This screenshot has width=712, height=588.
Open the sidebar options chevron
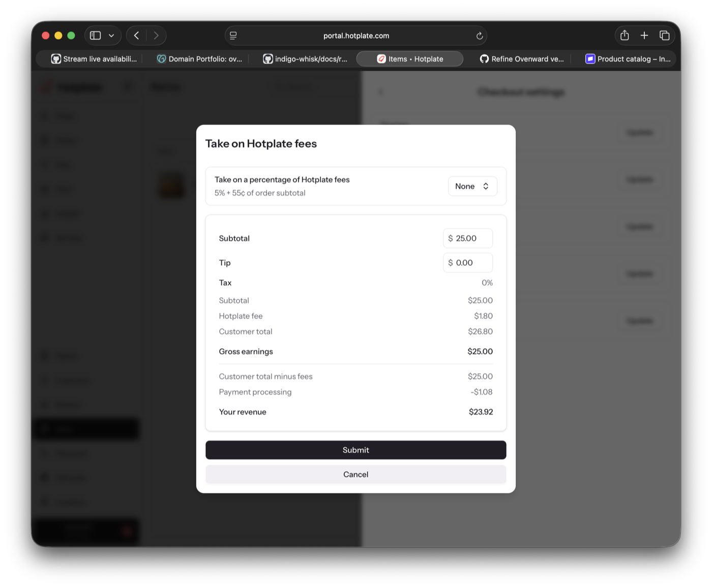point(111,36)
